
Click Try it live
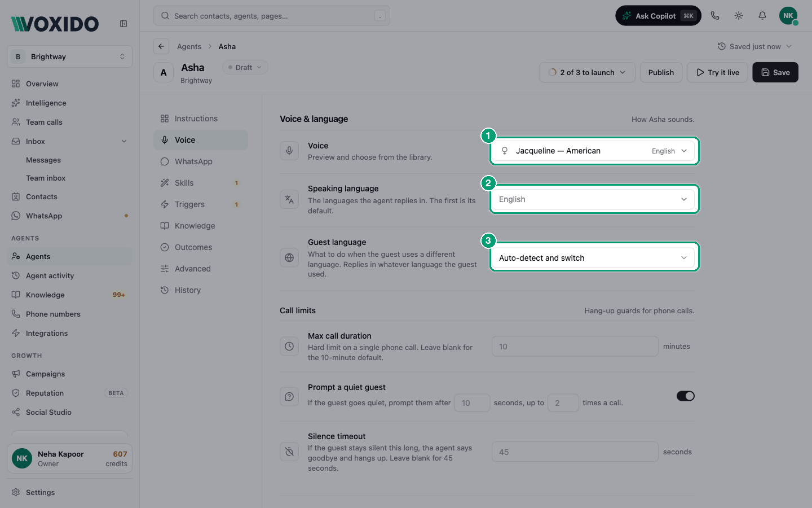pyautogui.click(x=717, y=72)
